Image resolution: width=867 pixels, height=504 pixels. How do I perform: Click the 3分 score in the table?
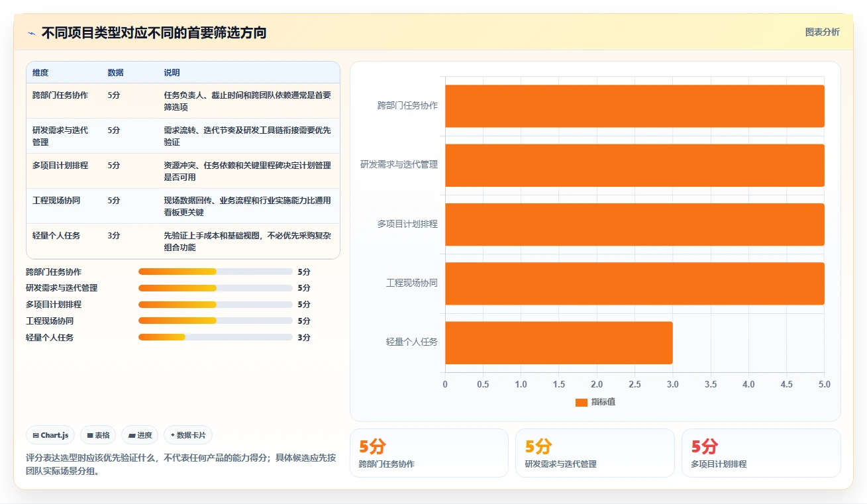pyautogui.click(x=114, y=236)
